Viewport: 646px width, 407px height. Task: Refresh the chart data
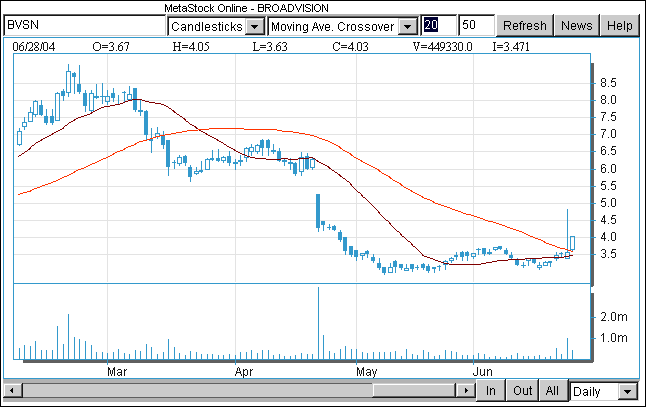(x=524, y=26)
